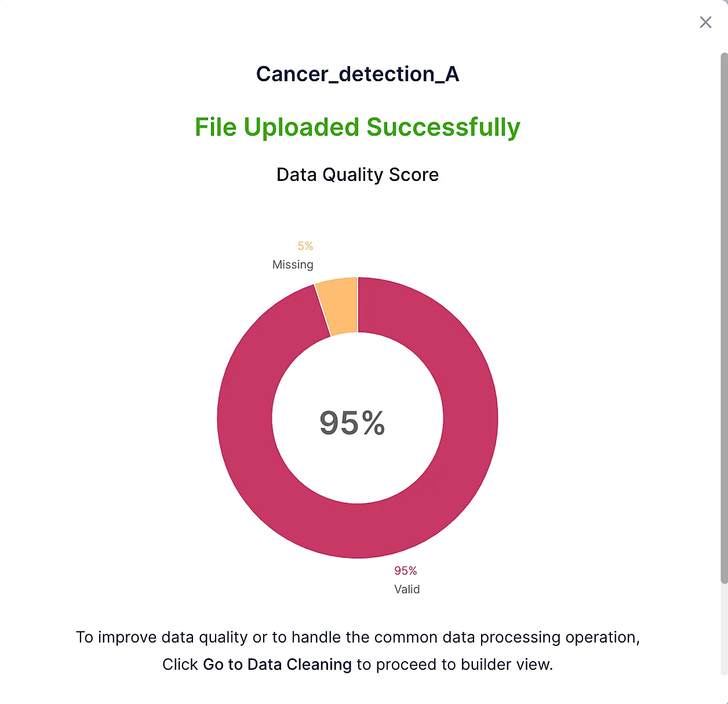The image size is (728, 704).
Task: Select the "Valid" chart label
Action: coord(407,589)
